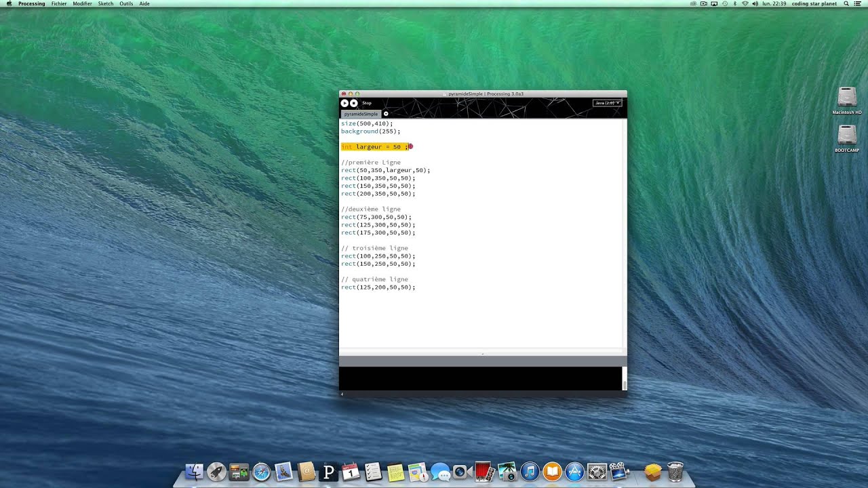Open the Sketch menu
868x488 pixels.
[106, 3]
